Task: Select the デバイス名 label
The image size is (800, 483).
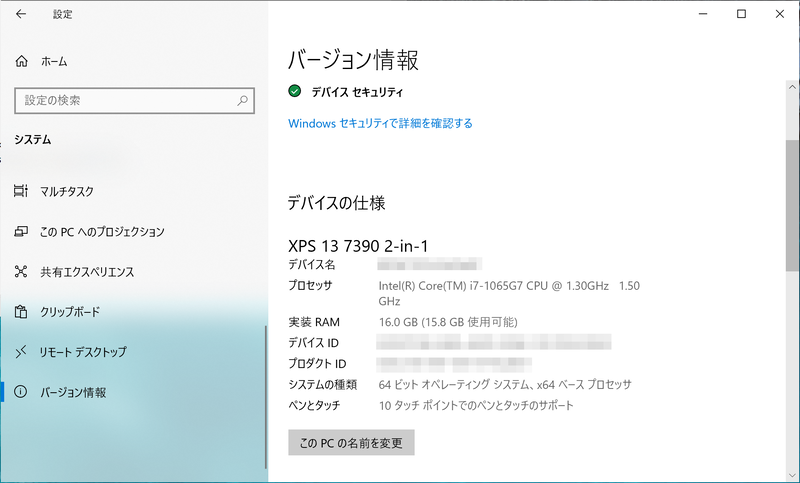Action: tap(311, 265)
